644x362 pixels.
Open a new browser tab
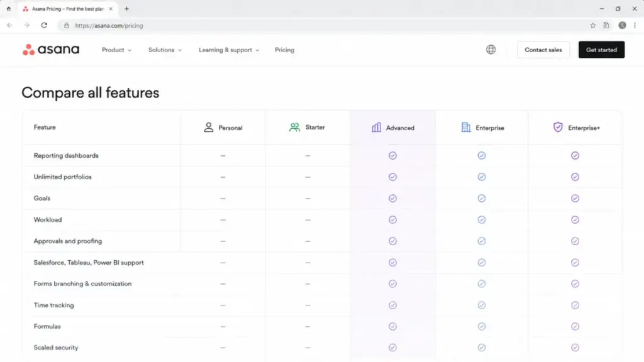point(126,9)
